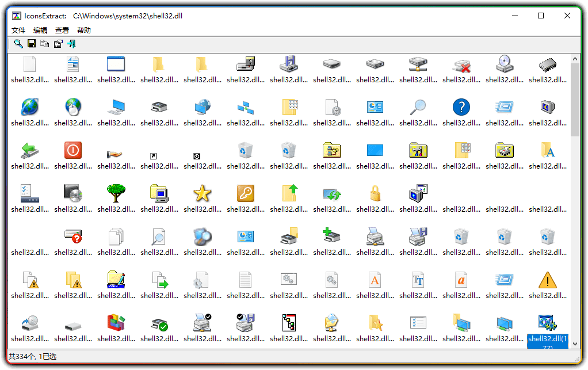Open the 编辑 menu

[x=40, y=30]
